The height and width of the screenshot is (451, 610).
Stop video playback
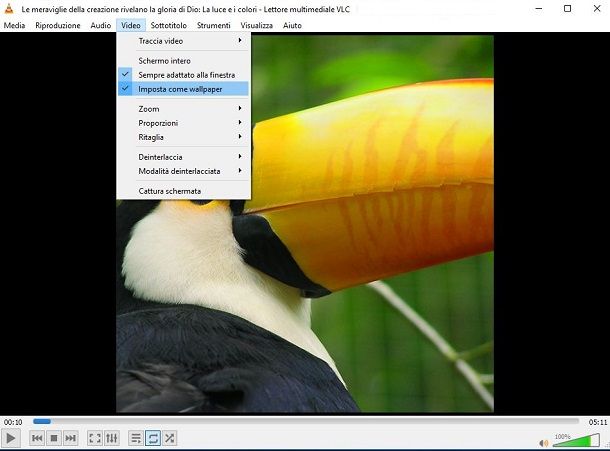click(54, 438)
